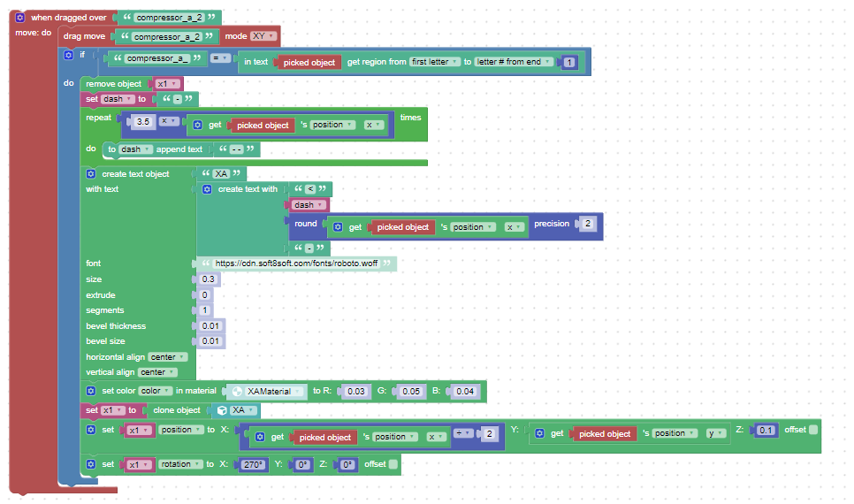The height and width of the screenshot is (504, 854).
Task: Open gear on 'get' block in X position input
Action: tap(260, 437)
